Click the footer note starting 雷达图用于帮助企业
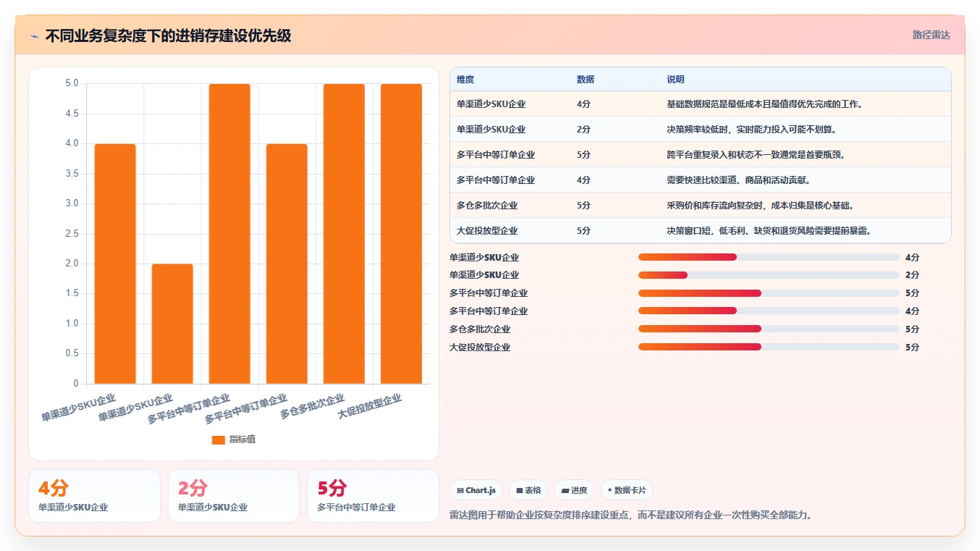980x551 pixels. pyautogui.click(x=630, y=516)
